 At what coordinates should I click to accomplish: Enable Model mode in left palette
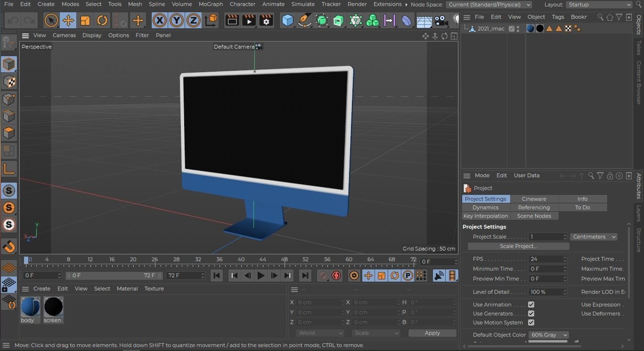pyautogui.click(x=9, y=64)
